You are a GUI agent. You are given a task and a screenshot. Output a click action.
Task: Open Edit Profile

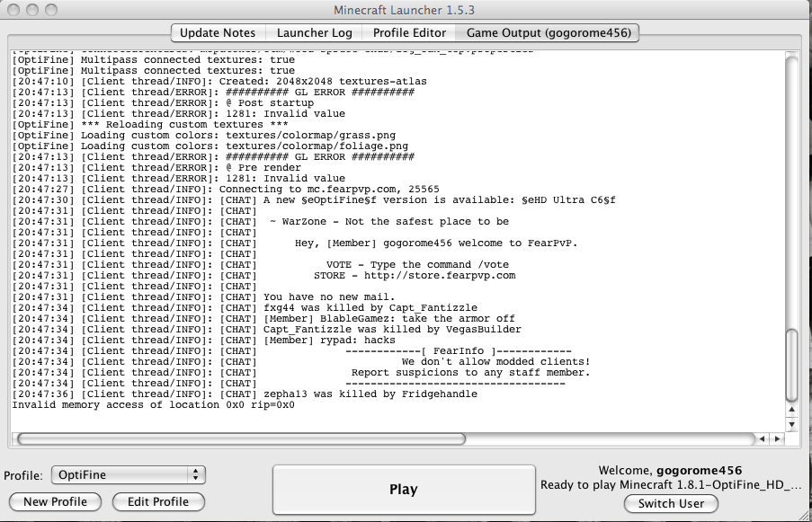(158, 501)
